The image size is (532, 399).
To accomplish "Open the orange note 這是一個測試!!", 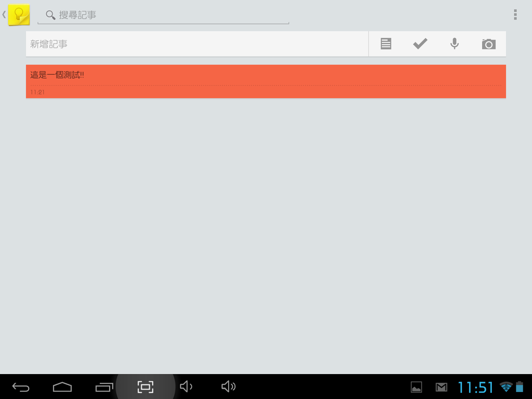I will tap(266, 81).
